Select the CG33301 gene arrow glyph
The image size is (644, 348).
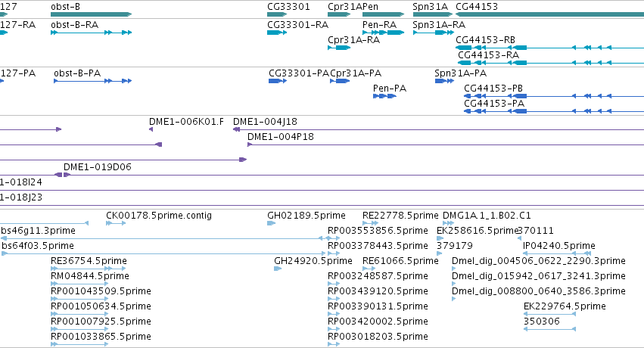pyautogui.click(x=277, y=15)
